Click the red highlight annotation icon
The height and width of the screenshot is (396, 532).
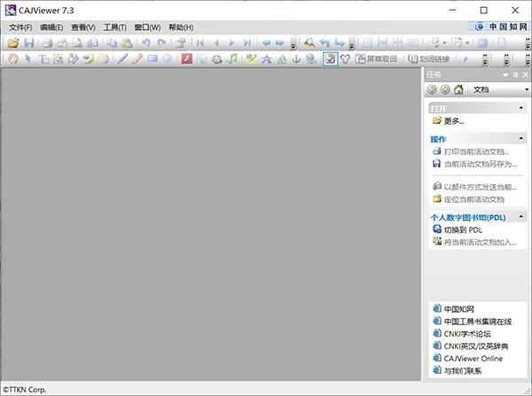[x=186, y=59]
